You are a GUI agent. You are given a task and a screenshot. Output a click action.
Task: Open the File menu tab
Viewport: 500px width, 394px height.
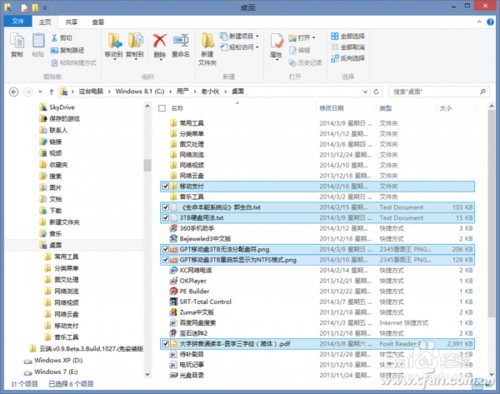click(x=18, y=22)
